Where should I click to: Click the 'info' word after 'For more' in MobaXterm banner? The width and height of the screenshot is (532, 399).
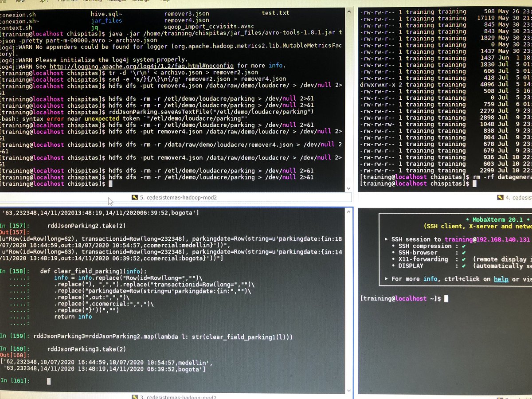(x=430, y=279)
